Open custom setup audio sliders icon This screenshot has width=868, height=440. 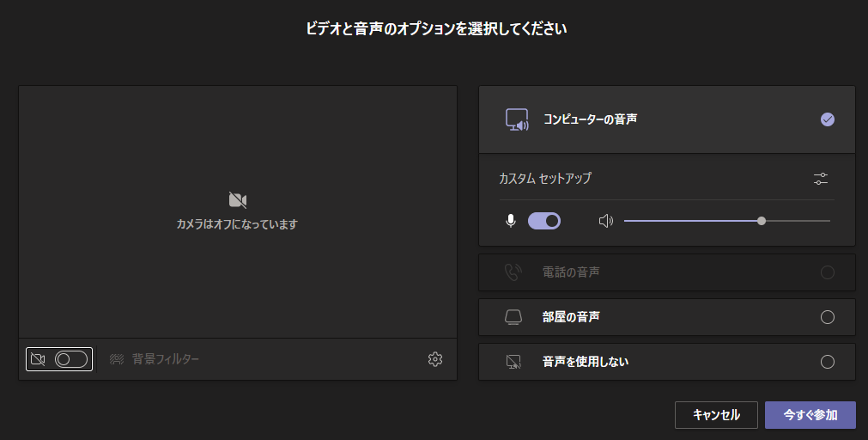click(x=821, y=179)
